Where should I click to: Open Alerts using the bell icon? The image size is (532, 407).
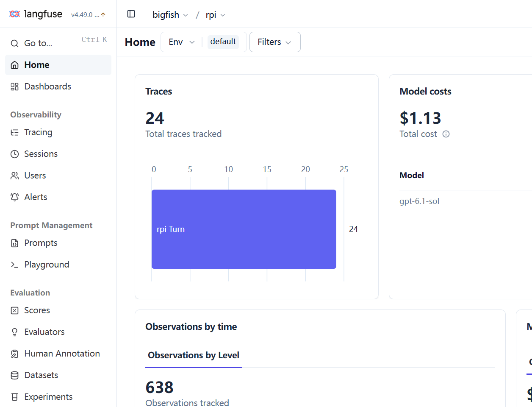pyautogui.click(x=15, y=197)
